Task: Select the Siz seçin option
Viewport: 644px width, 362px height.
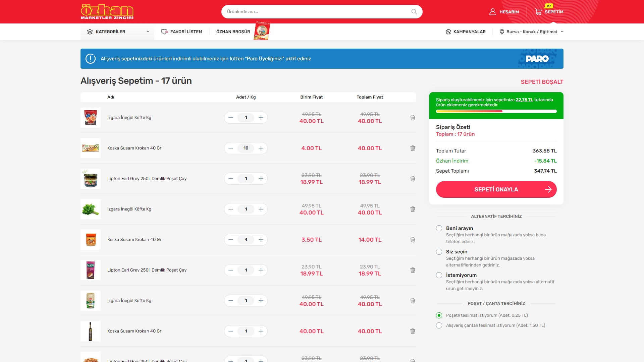Action: (439, 252)
